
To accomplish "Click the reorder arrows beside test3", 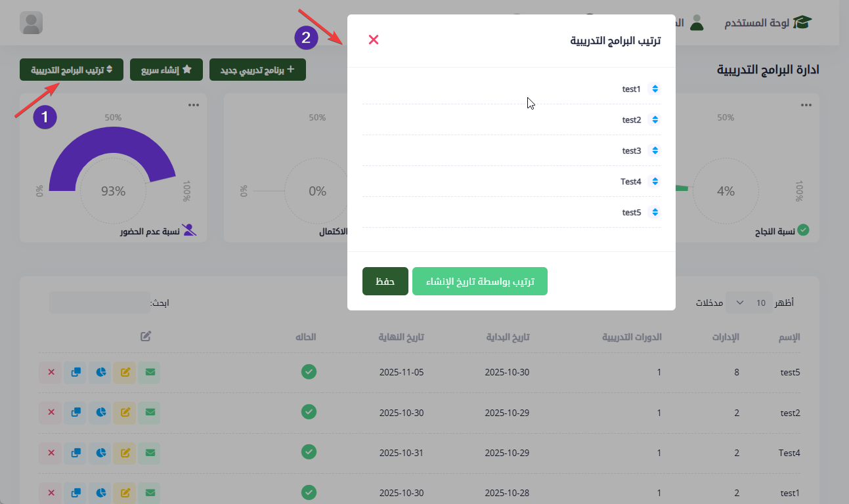I will click(x=655, y=150).
